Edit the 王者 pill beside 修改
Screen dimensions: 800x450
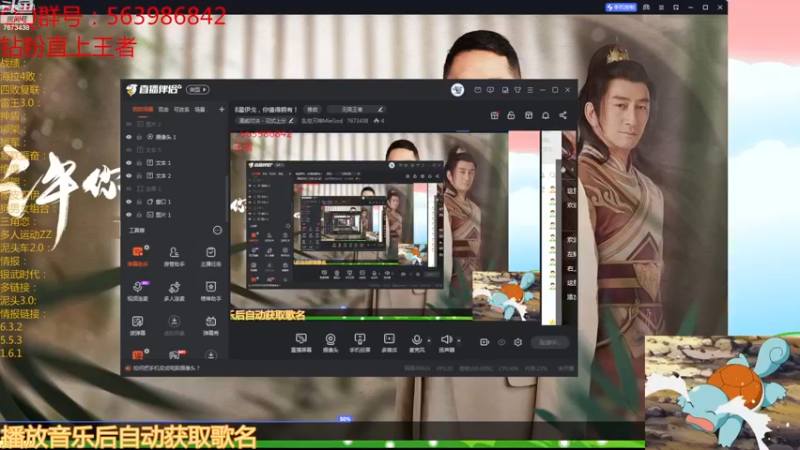(356, 109)
